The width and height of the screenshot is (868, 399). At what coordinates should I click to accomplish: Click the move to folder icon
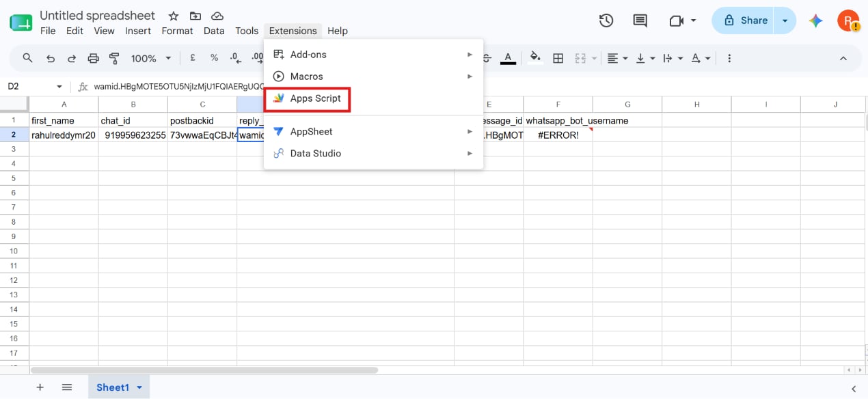[195, 16]
